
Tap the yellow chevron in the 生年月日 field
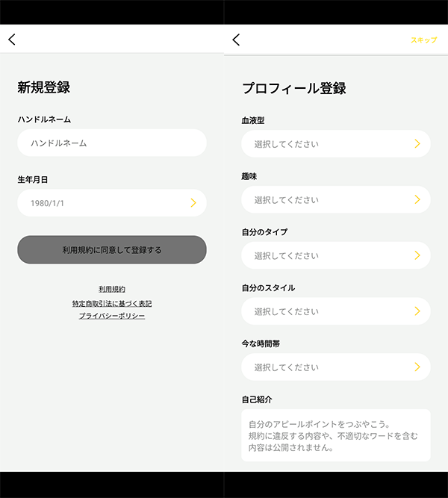tap(193, 202)
